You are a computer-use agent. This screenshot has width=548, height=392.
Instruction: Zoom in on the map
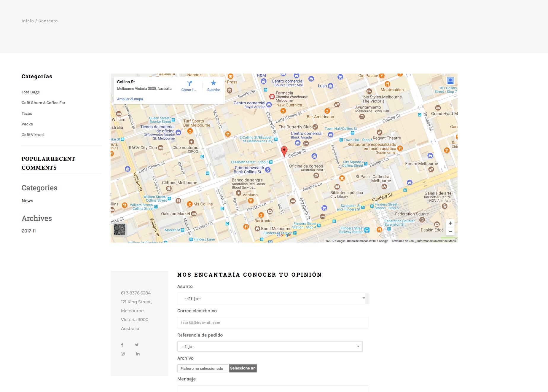(450, 223)
